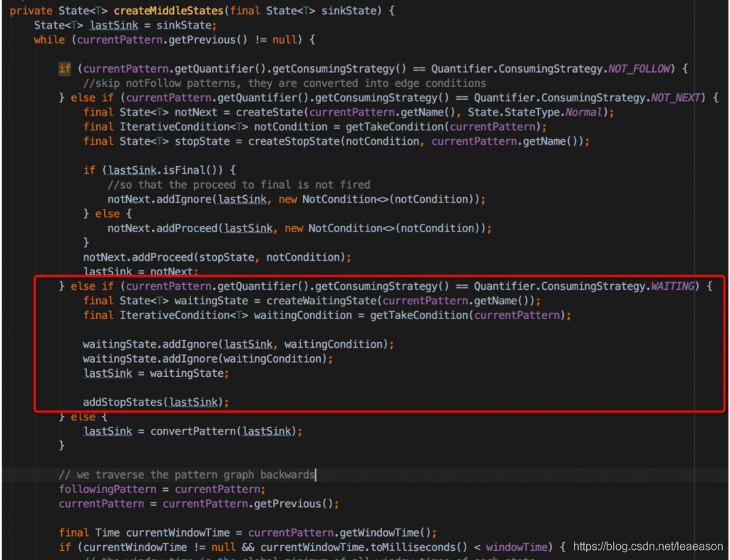Select the NOT_FOLLOW constant
The height and width of the screenshot is (560, 730).
639,69
